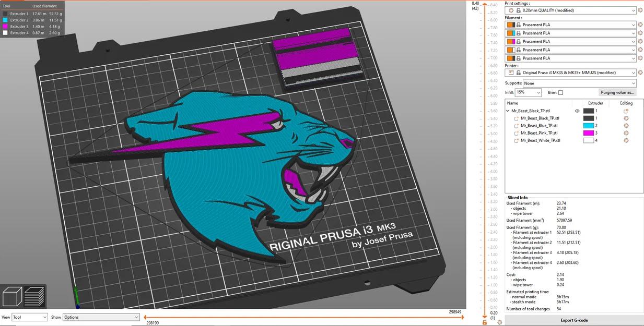The height and width of the screenshot is (326, 644).
Task: Switch to the sliced layers preview view
Action: (x=34, y=297)
